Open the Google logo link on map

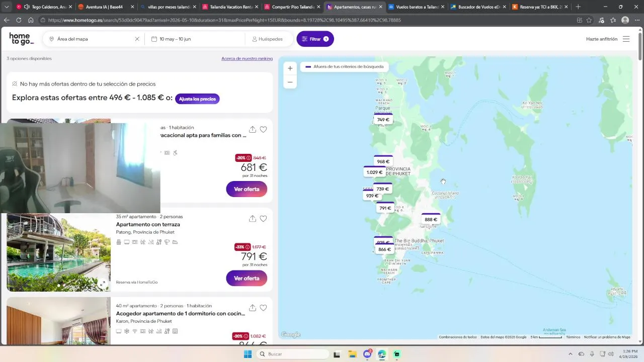[290, 334]
